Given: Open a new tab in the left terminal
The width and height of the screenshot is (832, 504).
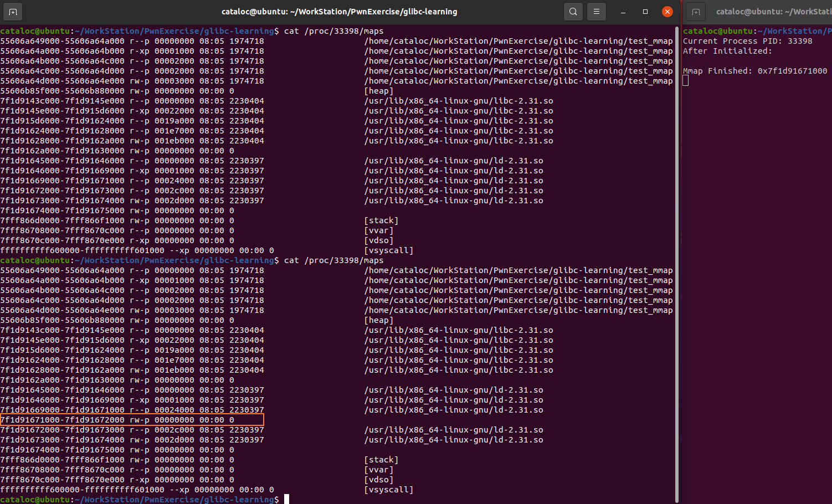Looking at the screenshot, I should 13,12.
